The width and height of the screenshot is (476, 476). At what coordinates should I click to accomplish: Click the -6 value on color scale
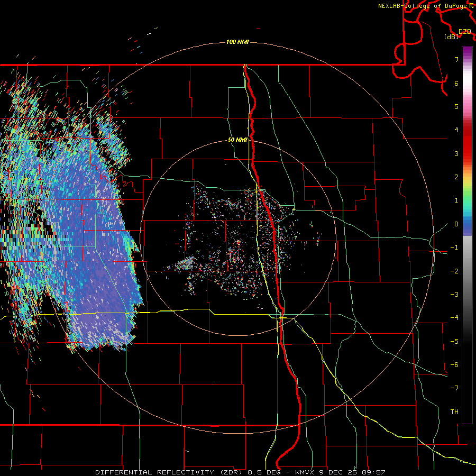coord(454,365)
